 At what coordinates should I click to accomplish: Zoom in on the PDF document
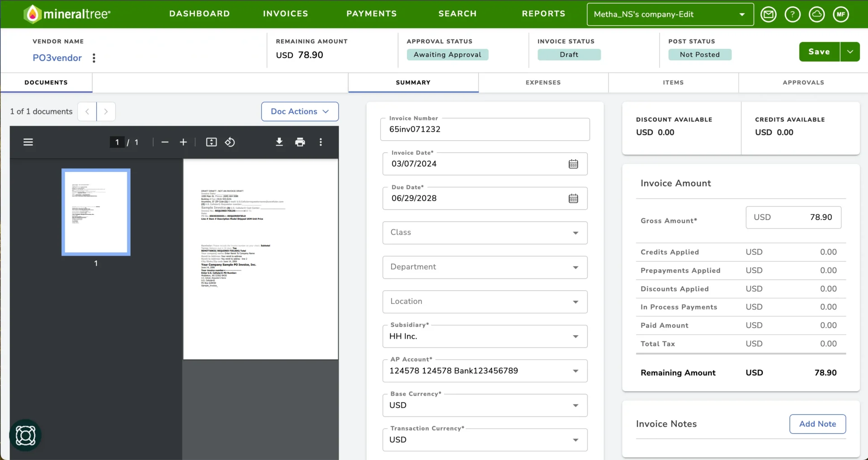pyautogui.click(x=183, y=142)
